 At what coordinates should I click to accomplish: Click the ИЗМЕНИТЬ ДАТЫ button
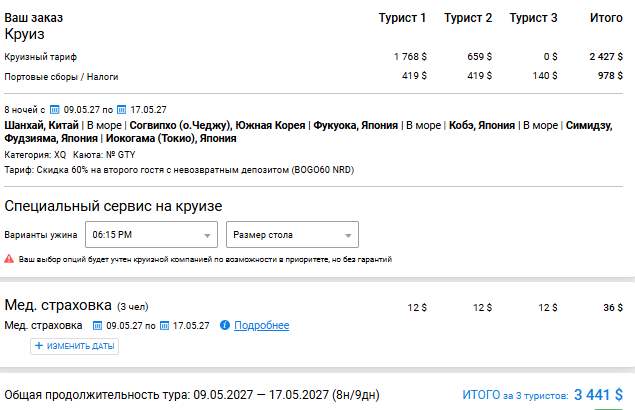click(x=74, y=346)
